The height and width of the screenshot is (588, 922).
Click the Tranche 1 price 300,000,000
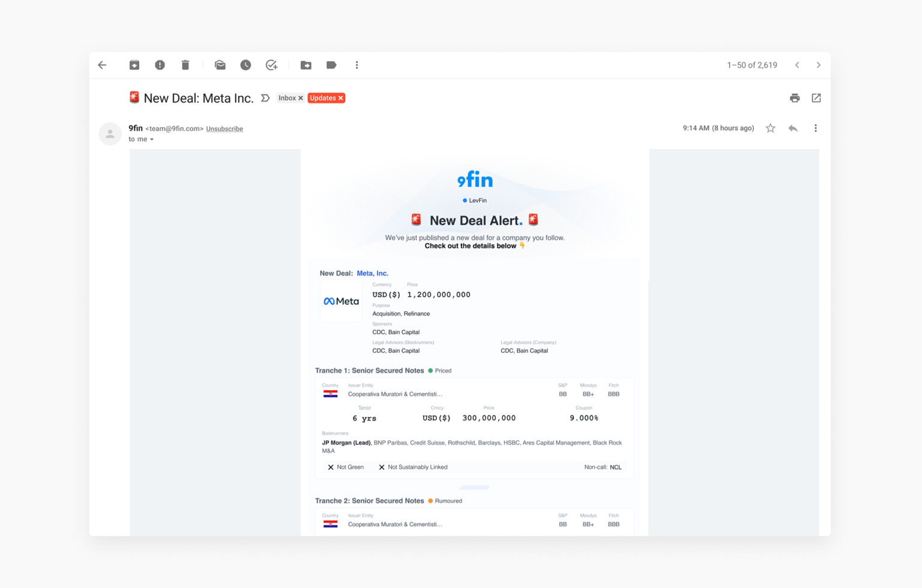(x=489, y=418)
